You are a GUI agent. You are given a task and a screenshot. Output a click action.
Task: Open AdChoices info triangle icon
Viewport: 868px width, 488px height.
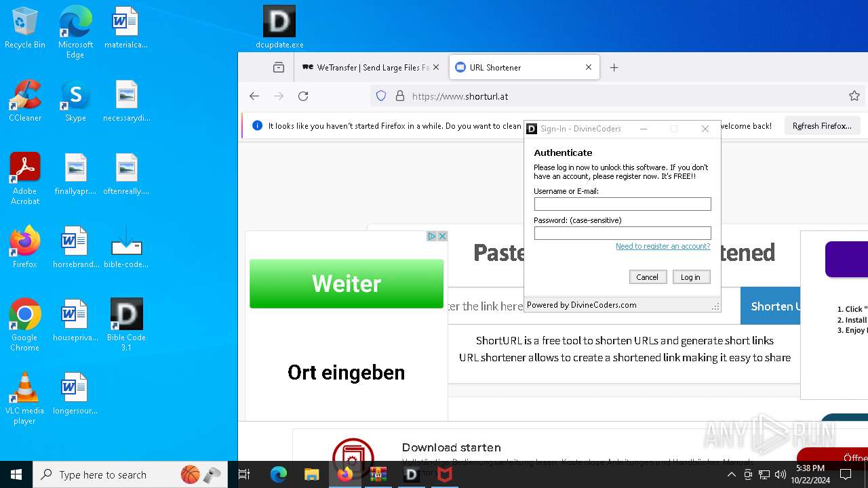point(431,236)
